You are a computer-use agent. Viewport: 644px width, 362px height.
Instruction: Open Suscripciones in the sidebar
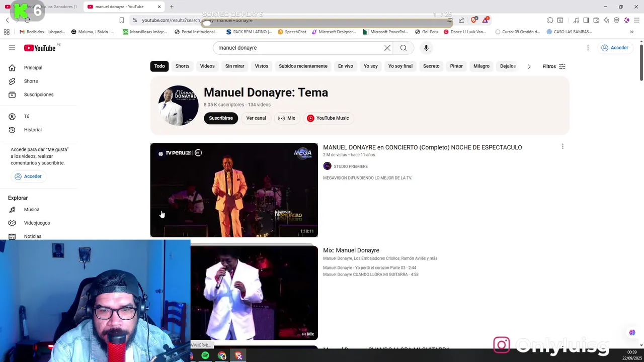coord(38,95)
